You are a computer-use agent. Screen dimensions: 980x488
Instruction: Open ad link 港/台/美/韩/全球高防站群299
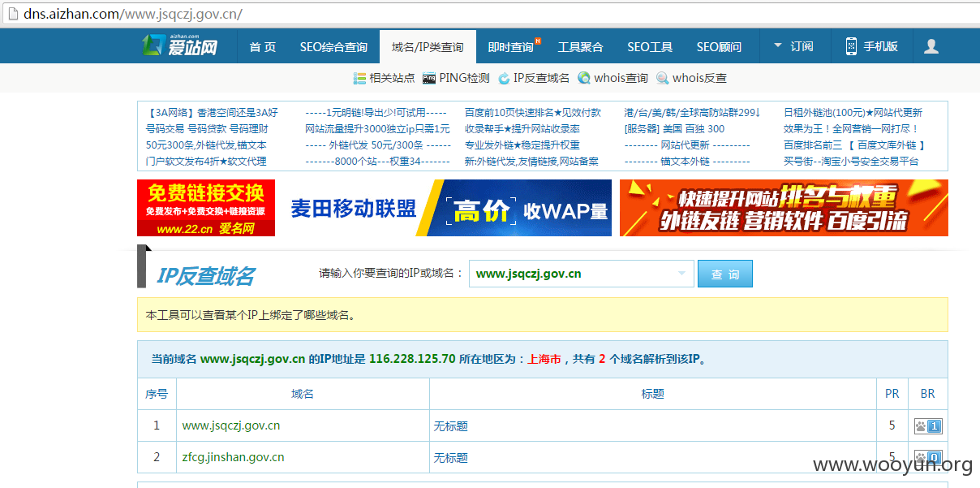point(692,113)
